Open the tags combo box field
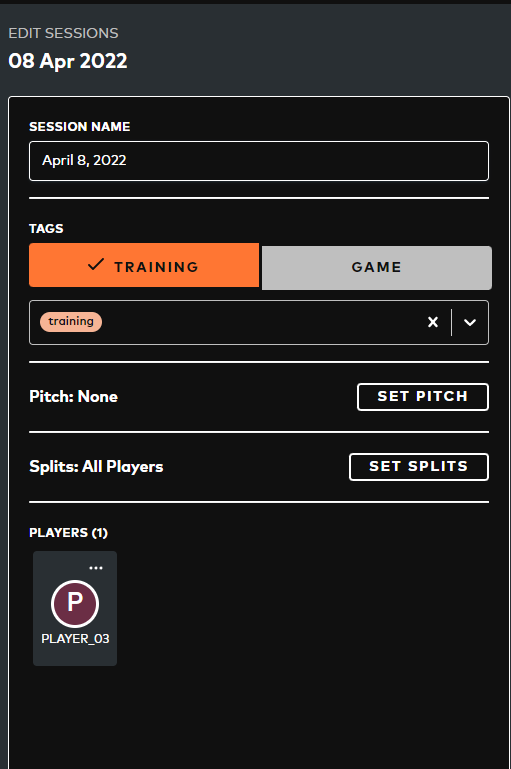The image size is (511, 769). (x=259, y=322)
